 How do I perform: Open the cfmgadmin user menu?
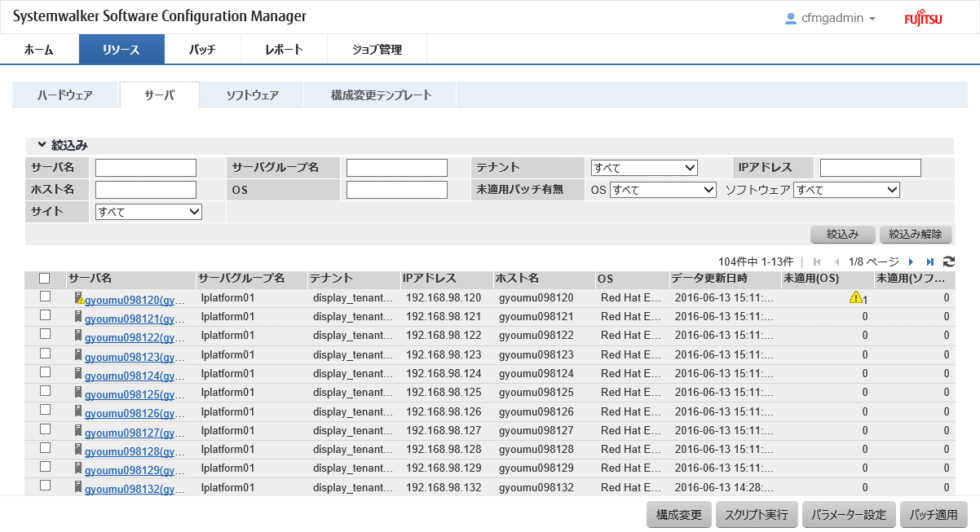pos(830,18)
